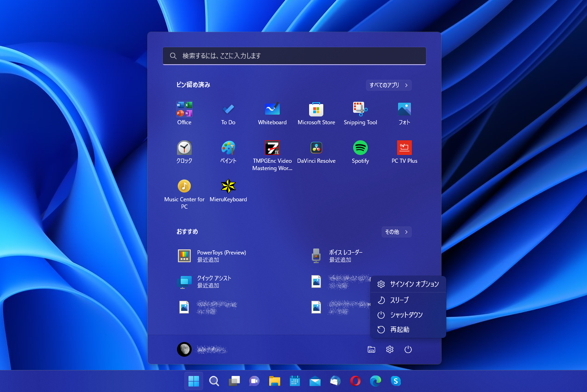Open TMPGEnc Video Mastering Works
The height and width of the screenshot is (392, 587).
[272, 155]
